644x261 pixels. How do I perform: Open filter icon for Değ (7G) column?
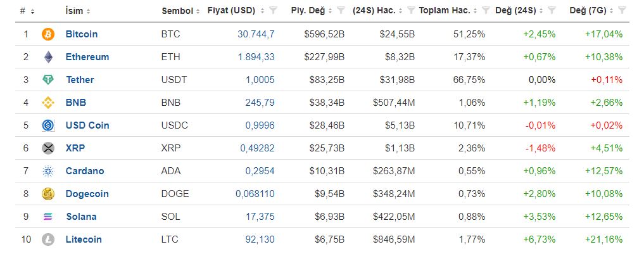coord(622,11)
